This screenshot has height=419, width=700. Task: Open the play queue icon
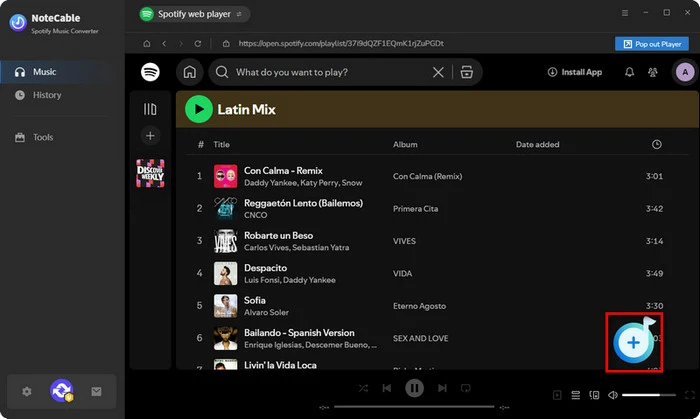coord(575,395)
